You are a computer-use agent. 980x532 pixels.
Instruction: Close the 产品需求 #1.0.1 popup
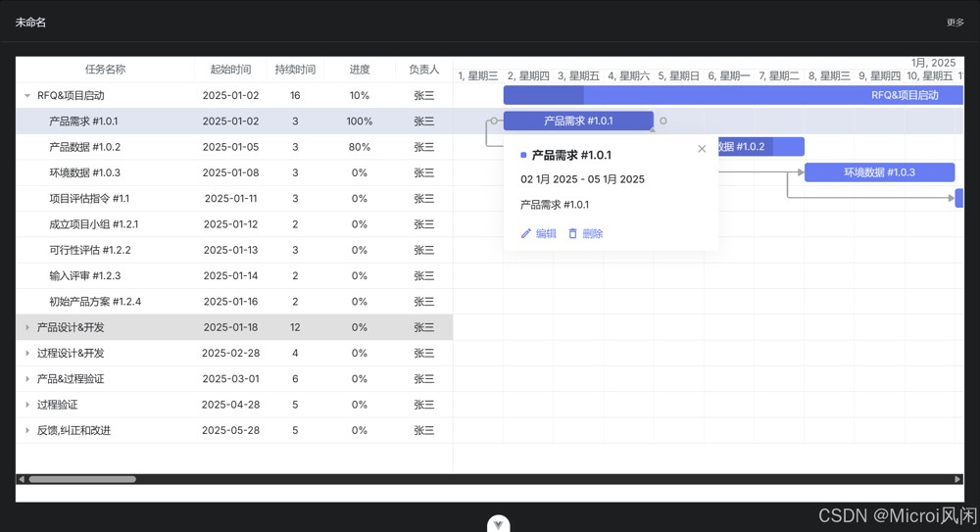coord(702,149)
